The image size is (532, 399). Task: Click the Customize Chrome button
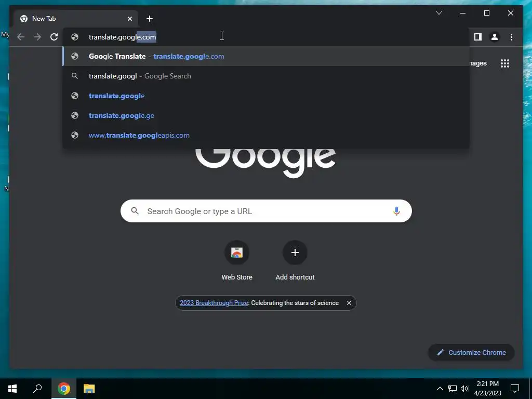coord(471,353)
